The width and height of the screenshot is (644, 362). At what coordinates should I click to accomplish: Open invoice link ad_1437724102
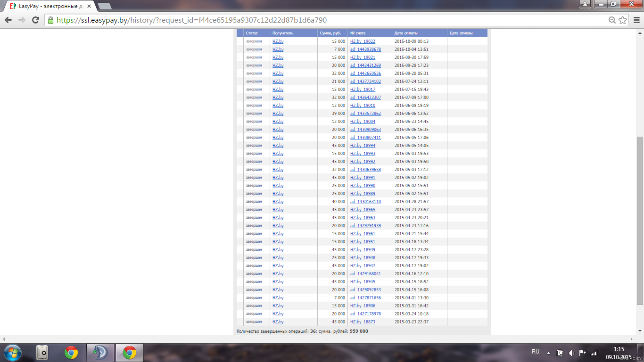coord(365,82)
